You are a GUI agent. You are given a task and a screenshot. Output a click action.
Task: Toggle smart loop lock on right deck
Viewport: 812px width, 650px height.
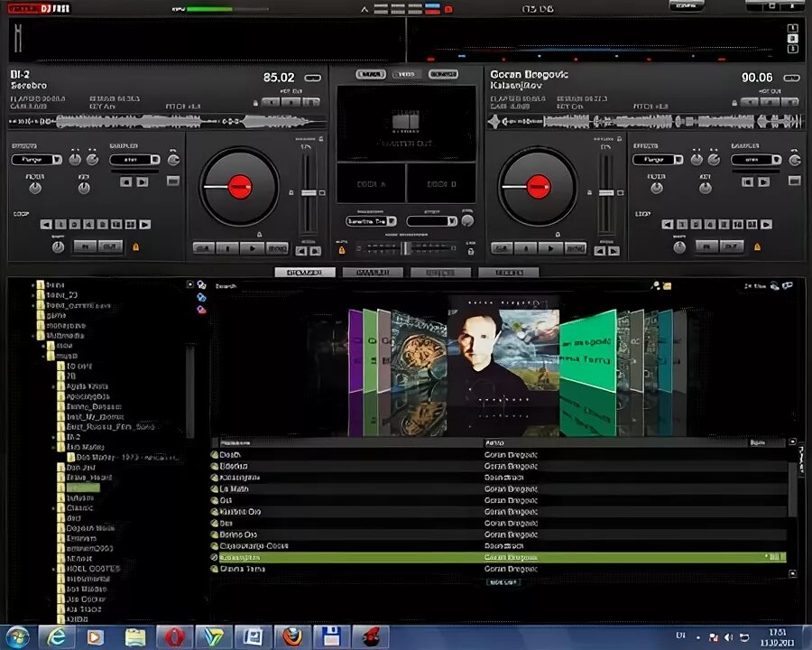pos(757,247)
